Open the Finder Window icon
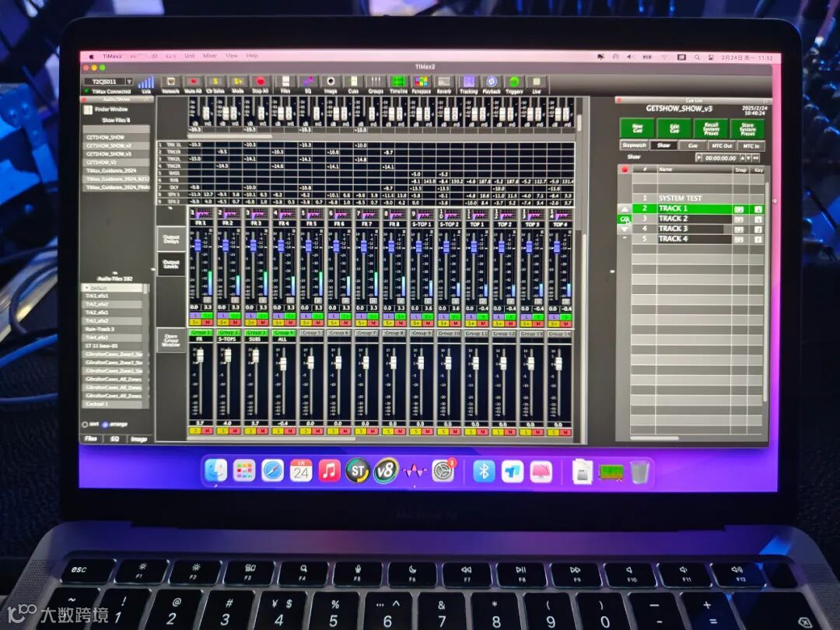The image size is (840, 630). [88, 110]
